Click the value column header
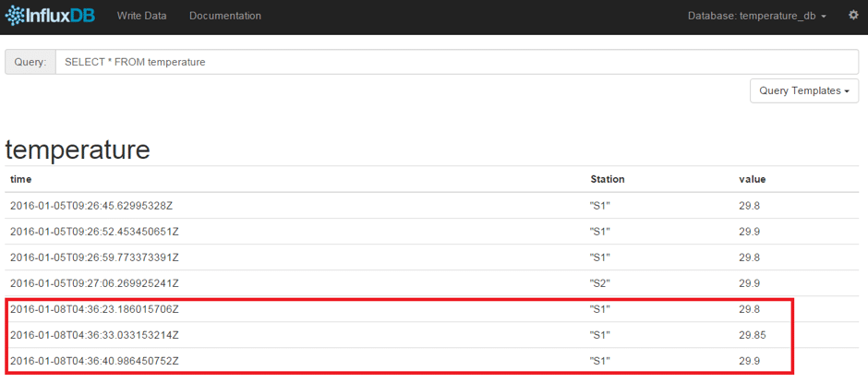Screen dimensions: 868x383 [x=752, y=179]
